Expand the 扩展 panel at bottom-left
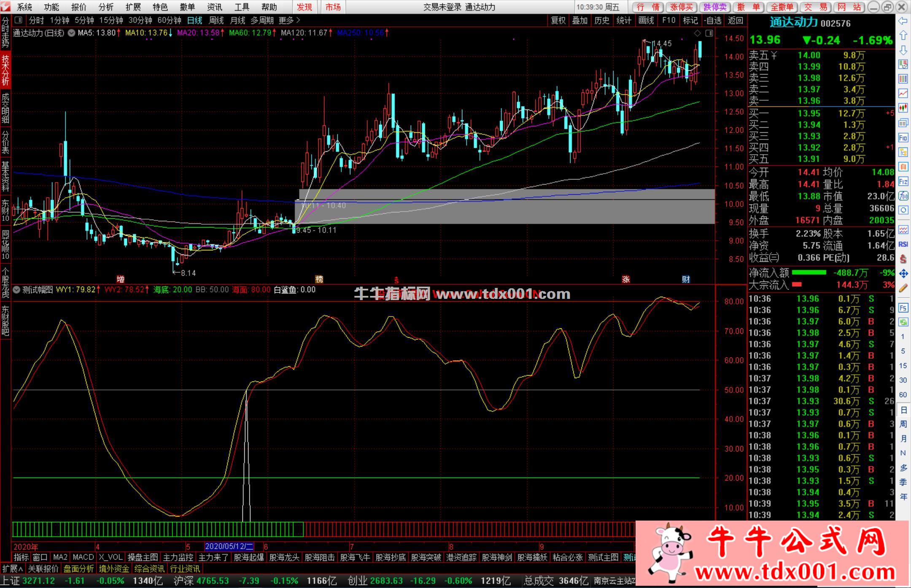 [12, 569]
